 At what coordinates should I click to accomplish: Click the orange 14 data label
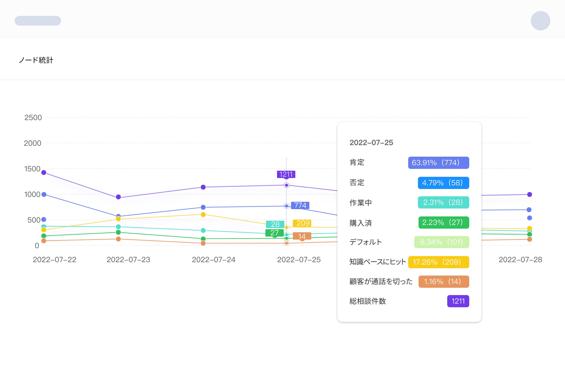pyautogui.click(x=302, y=236)
